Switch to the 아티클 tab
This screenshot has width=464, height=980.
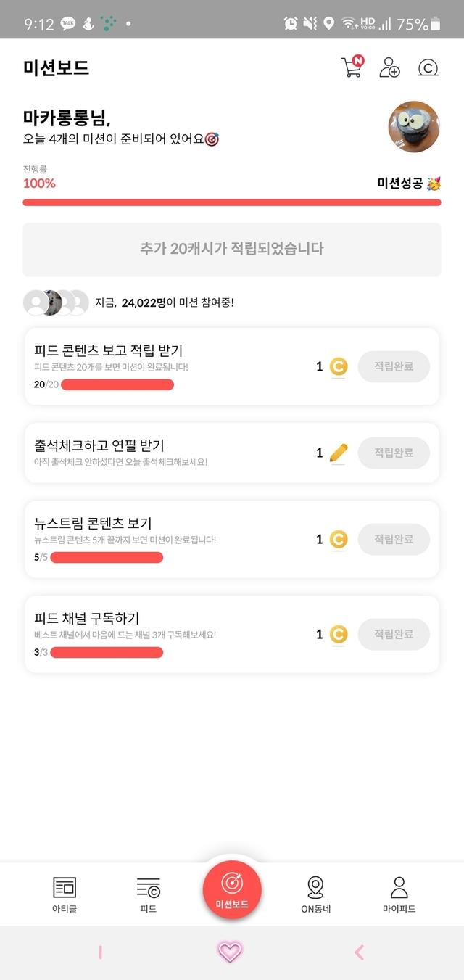point(65,894)
